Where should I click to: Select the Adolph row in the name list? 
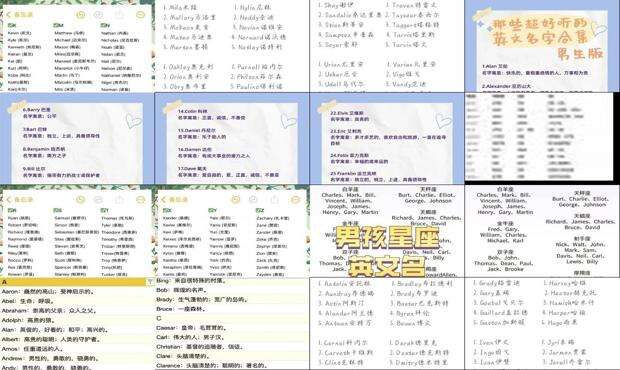77,320
